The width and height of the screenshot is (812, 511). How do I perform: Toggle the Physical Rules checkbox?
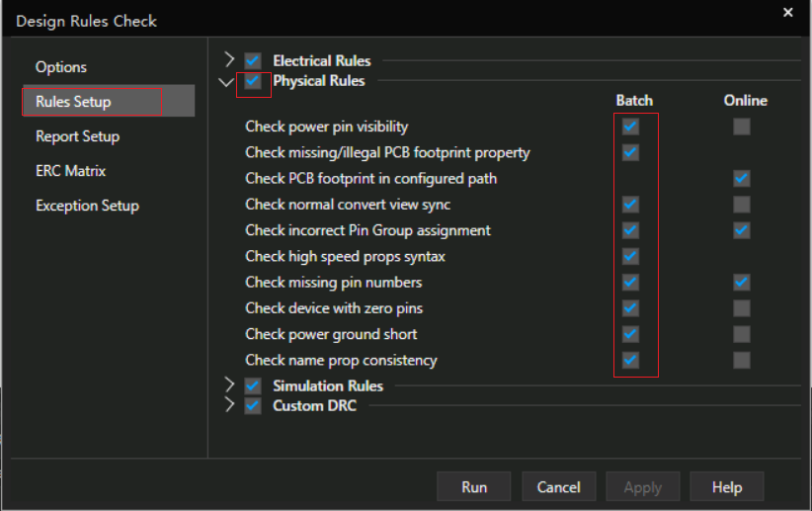click(253, 81)
